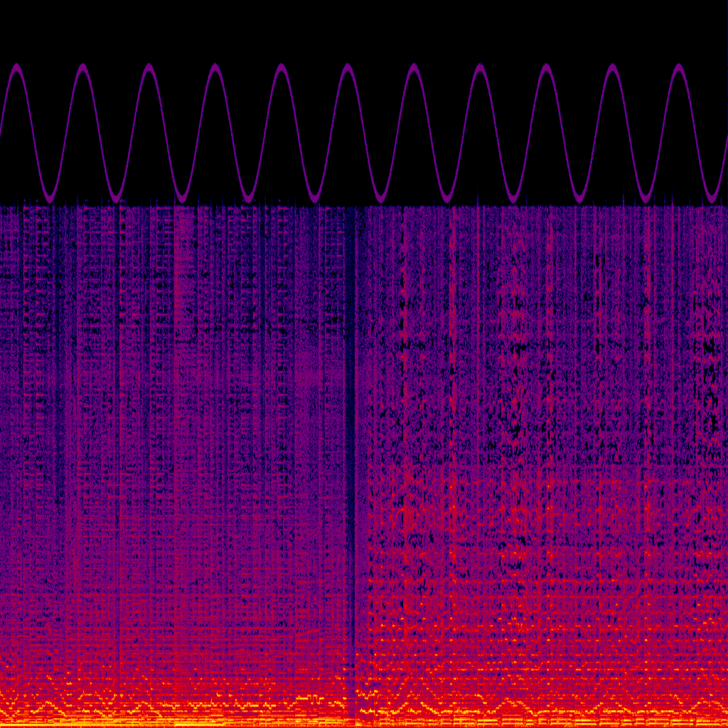Click the eighth sine wave peak from left

coord(480,67)
